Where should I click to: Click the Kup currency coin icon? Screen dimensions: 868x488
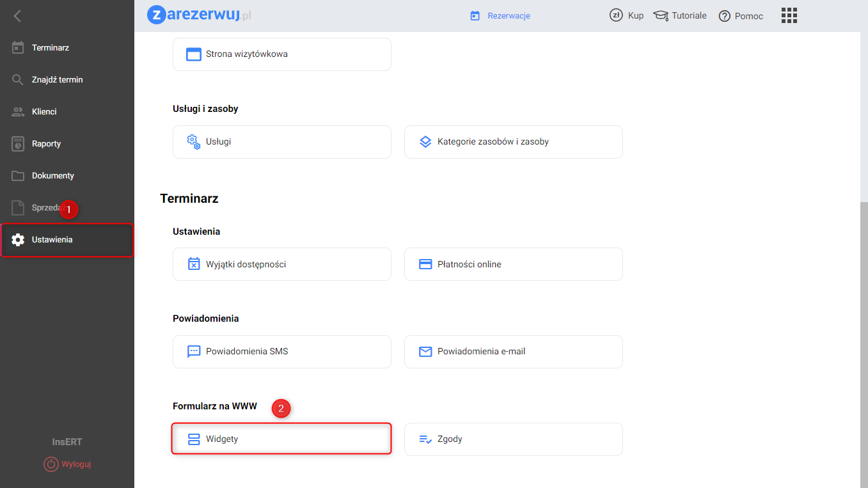(616, 15)
